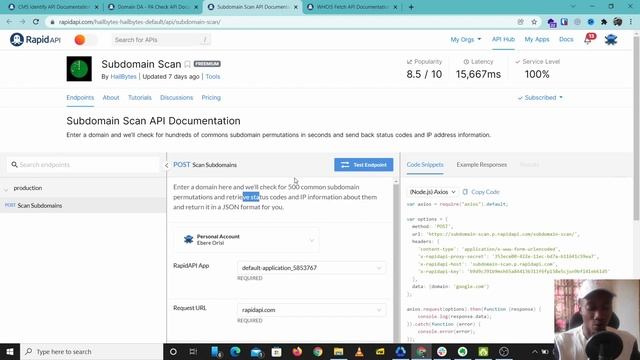Launch Firefox from taskbar
Viewport: 640px width, 360px height.
[x=297, y=351]
